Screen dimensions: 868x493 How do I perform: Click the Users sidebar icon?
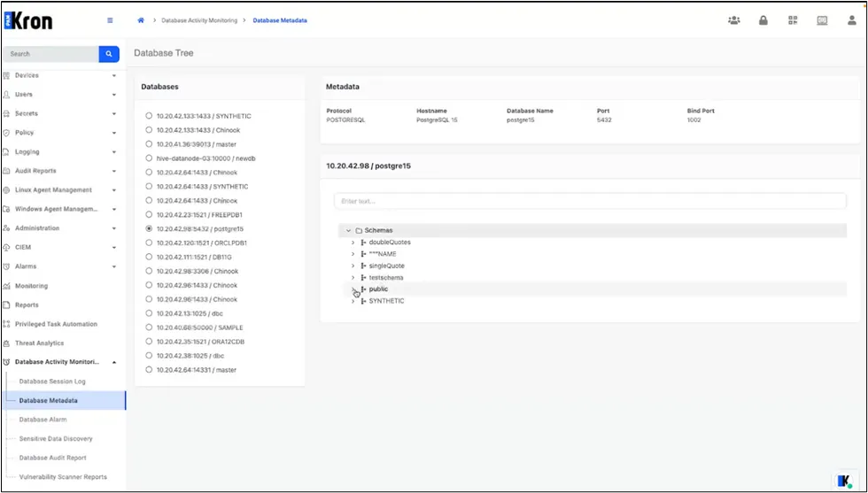(7, 95)
